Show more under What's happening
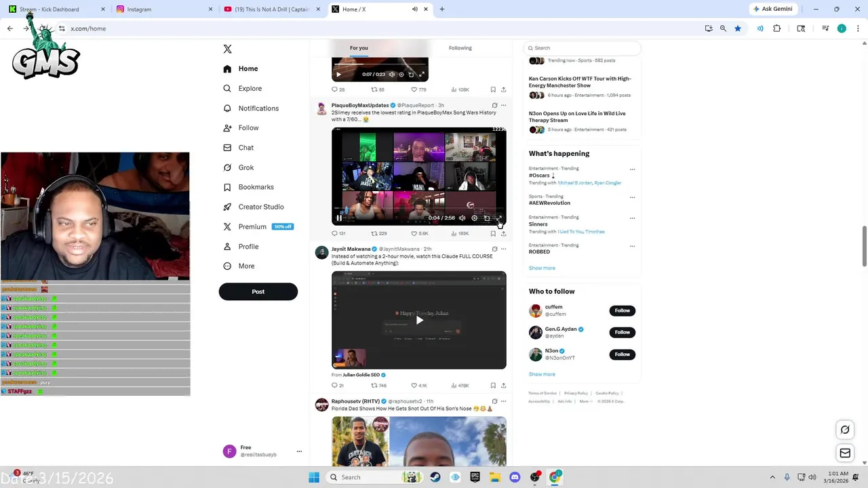This screenshot has height=488, width=868. 542,268
